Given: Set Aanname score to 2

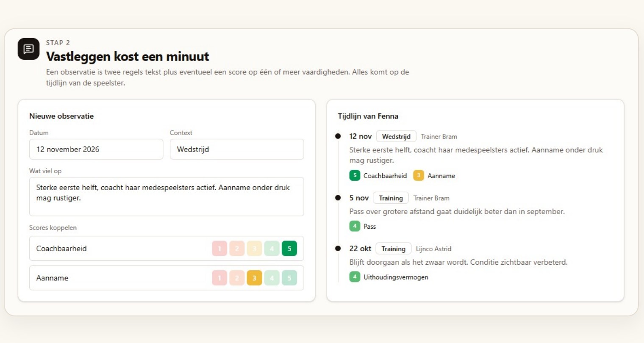Looking at the screenshot, I should [237, 278].
